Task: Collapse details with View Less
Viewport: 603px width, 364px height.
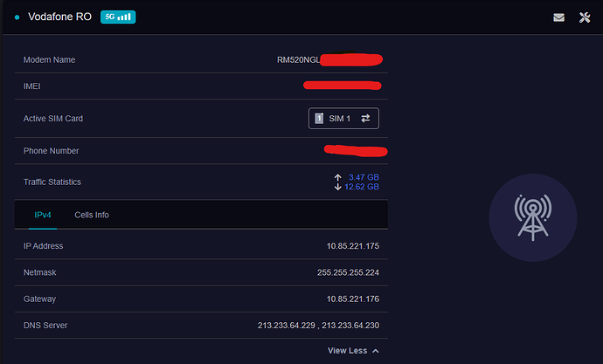Action: 347,351
